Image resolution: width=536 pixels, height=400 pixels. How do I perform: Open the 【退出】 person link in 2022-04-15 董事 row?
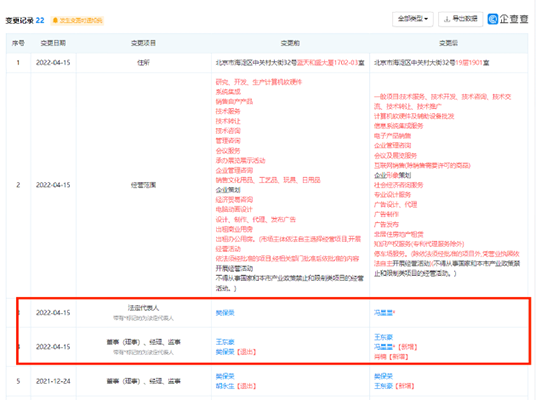point(225,352)
